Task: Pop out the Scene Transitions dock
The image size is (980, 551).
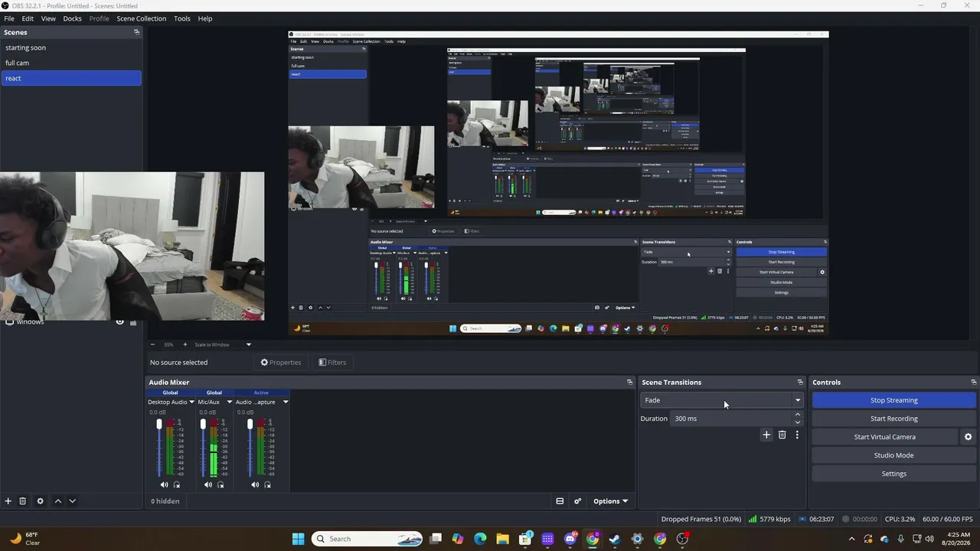Action: coord(800,382)
